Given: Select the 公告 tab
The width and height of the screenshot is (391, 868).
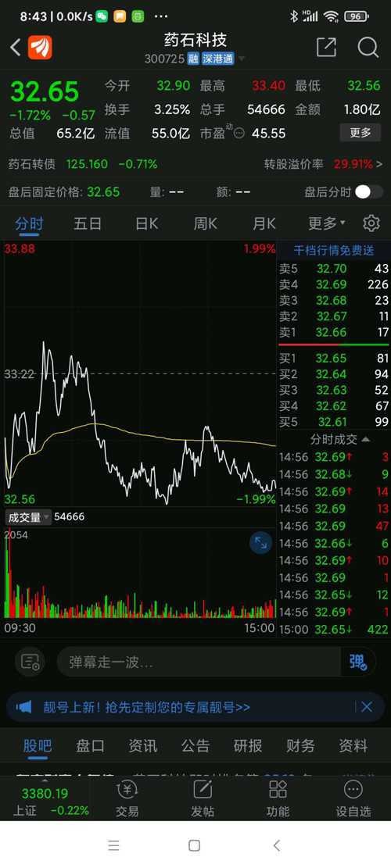Looking at the screenshot, I should (x=195, y=745).
